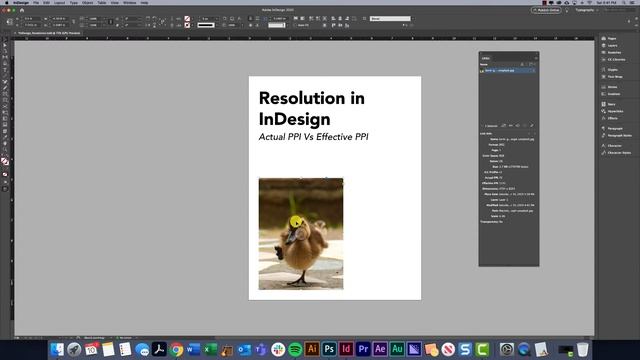Viewport: 640px width, 360px height.
Task: Open the Swatches panel
Action: pos(614,52)
